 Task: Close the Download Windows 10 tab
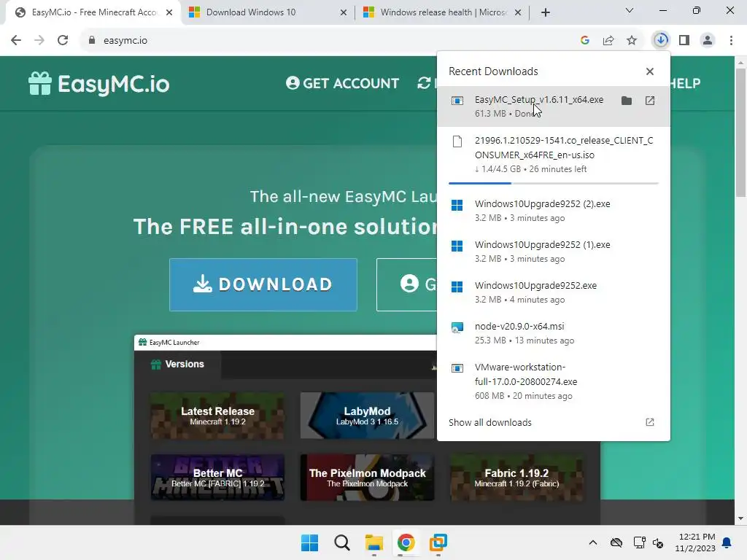pyautogui.click(x=344, y=13)
